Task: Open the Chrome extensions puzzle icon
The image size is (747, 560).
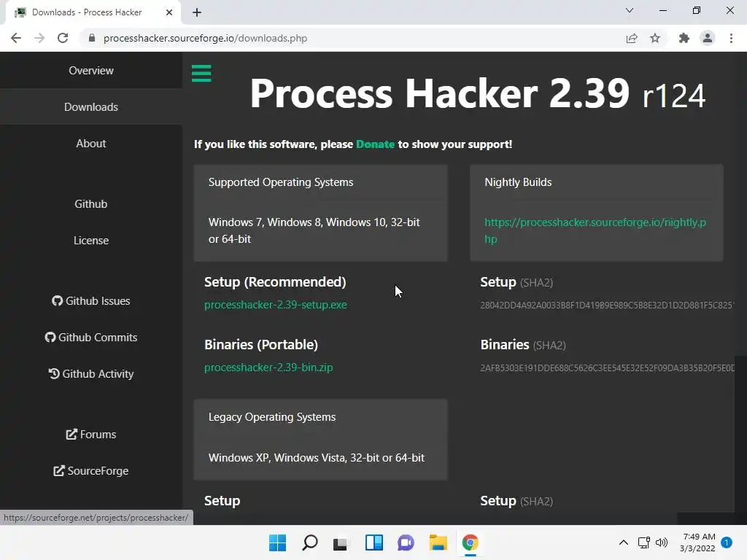Action: pyautogui.click(x=684, y=38)
